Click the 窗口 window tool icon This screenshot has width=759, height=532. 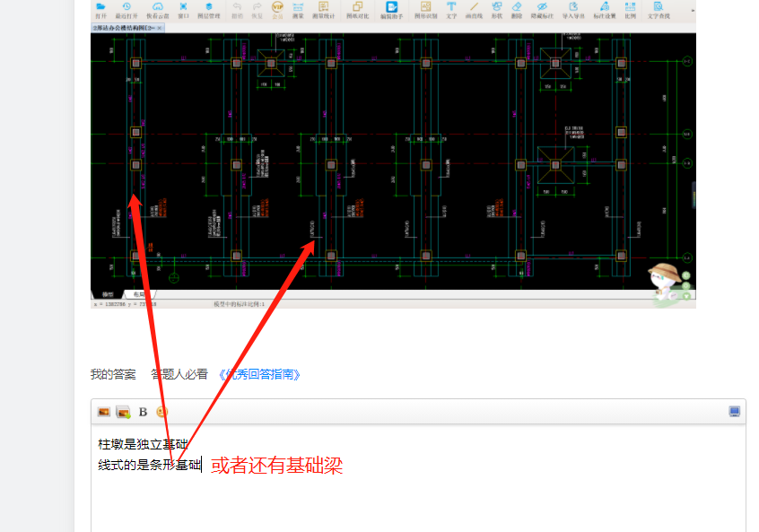click(183, 10)
